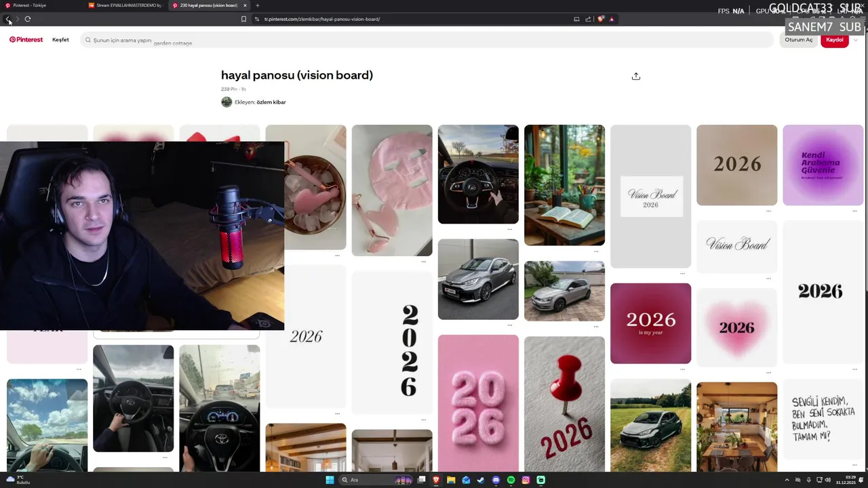
Task: Open the purple Kendi Arabama Güvenle pin
Action: click(823, 165)
